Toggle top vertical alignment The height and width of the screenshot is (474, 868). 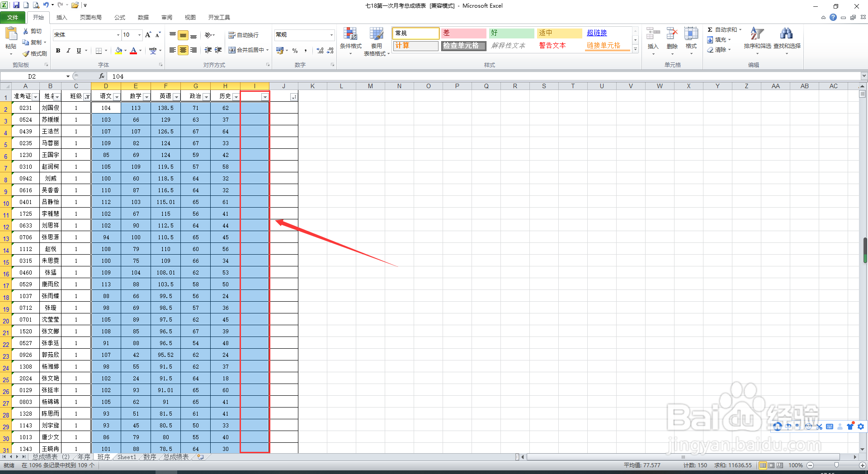click(x=173, y=35)
